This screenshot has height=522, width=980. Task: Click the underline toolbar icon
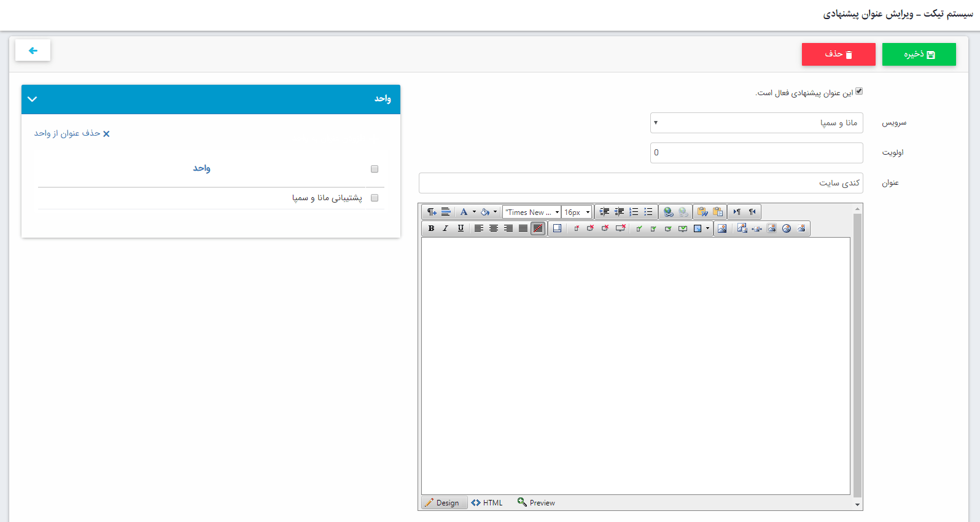click(461, 228)
